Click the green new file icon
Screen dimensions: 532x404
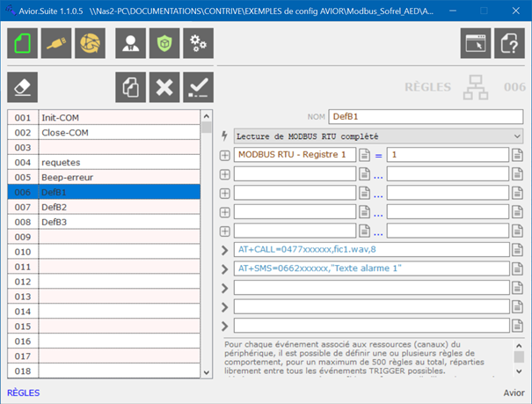pos(23,43)
